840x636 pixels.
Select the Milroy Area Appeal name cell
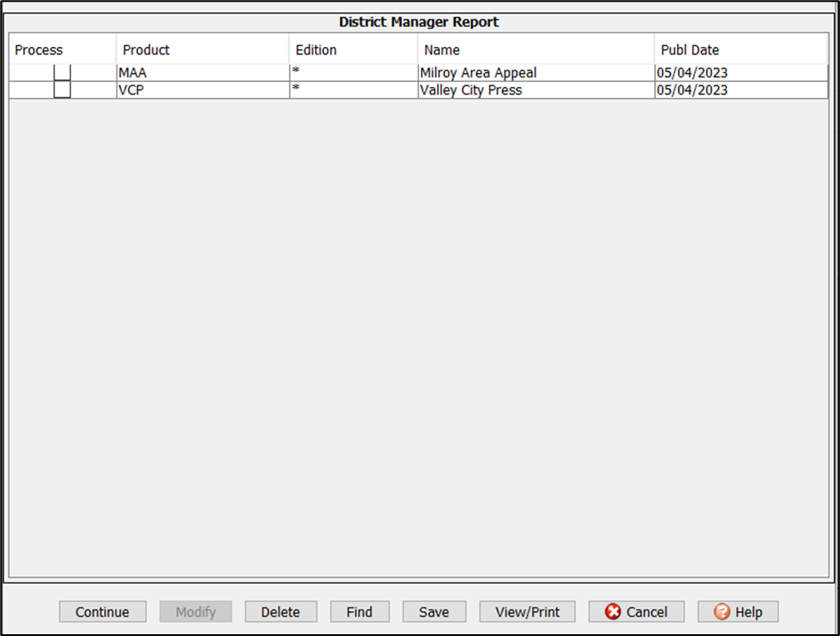479,73
